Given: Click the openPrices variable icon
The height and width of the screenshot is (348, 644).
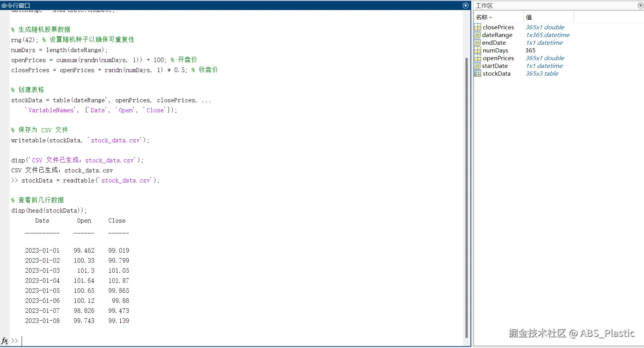Looking at the screenshot, I should point(477,58).
